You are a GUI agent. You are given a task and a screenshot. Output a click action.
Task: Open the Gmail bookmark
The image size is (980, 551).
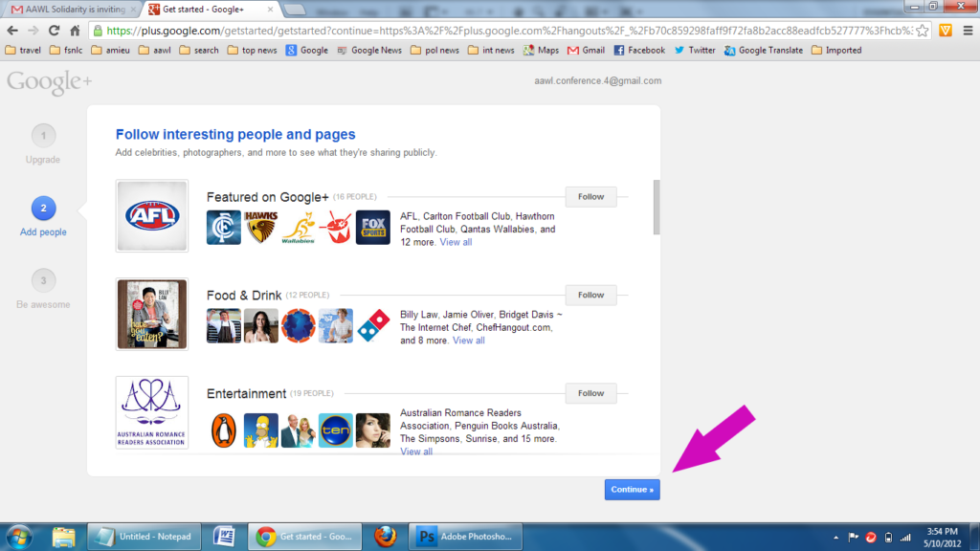pyautogui.click(x=587, y=50)
